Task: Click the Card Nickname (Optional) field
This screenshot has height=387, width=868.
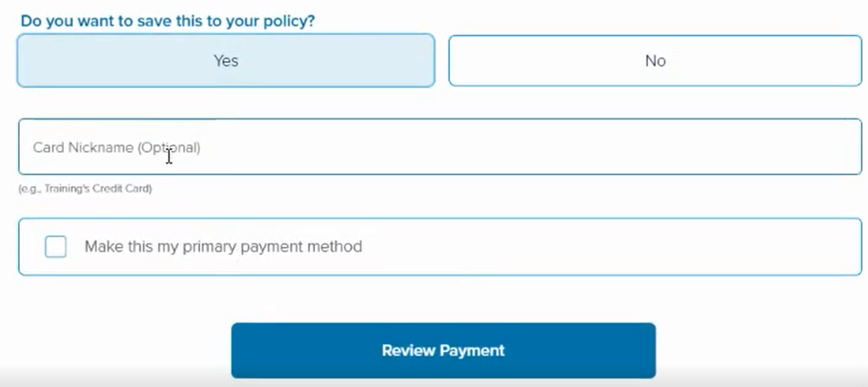Action: tap(440, 146)
